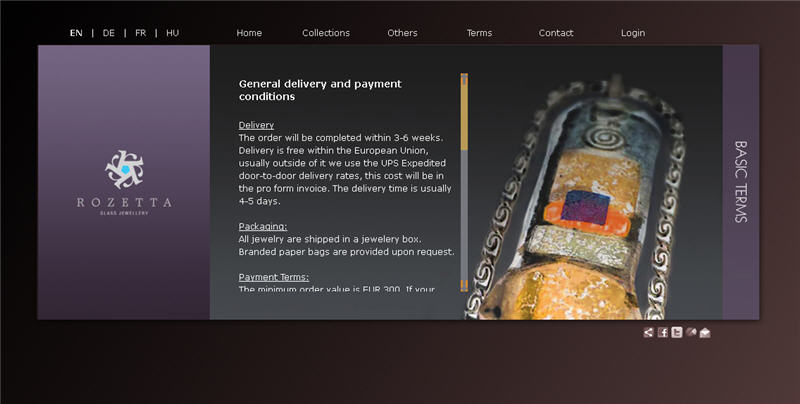Click the Login link
The width and height of the screenshot is (800, 404).
coord(633,33)
